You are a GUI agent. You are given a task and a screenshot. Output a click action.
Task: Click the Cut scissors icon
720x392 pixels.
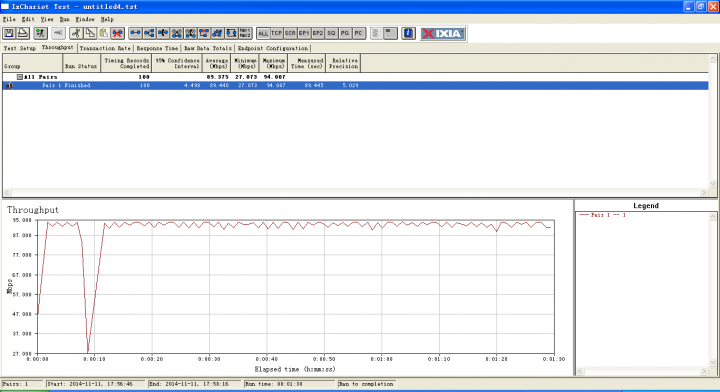pos(76,33)
